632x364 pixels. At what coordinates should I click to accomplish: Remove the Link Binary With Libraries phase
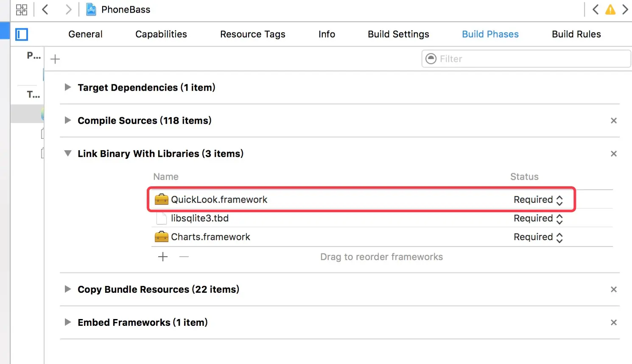click(613, 154)
